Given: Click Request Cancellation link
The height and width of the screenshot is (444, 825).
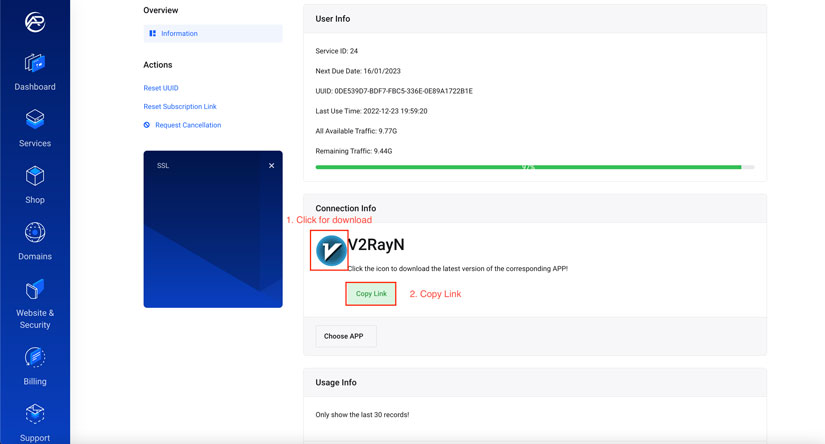Looking at the screenshot, I should (188, 125).
